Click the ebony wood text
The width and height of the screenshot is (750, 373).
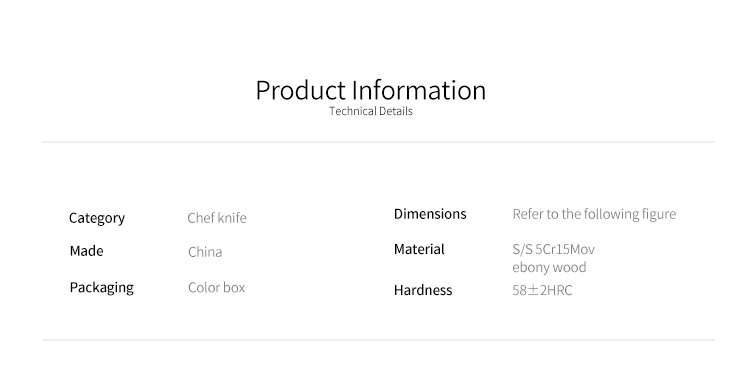[x=549, y=267]
